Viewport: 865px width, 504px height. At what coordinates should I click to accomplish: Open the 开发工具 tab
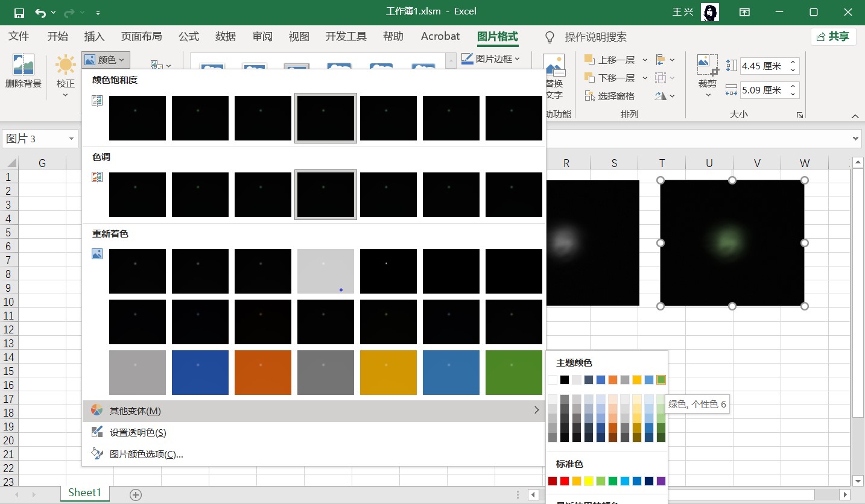tap(346, 37)
